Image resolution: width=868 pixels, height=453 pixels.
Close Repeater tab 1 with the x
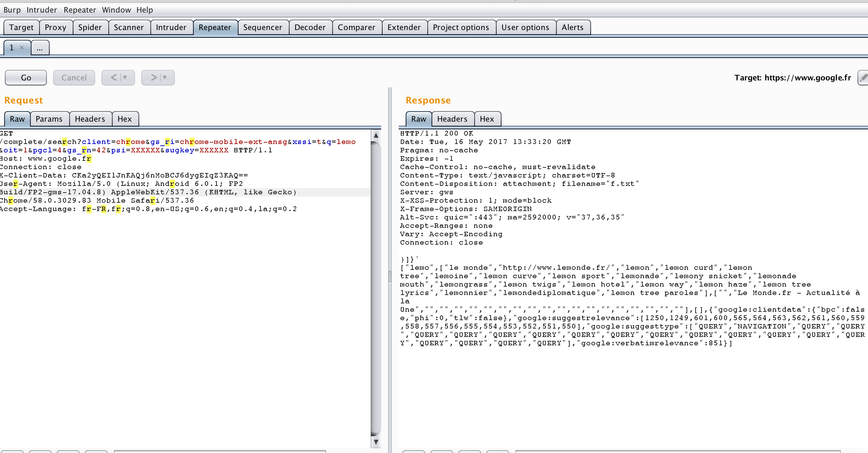(22, 48)
